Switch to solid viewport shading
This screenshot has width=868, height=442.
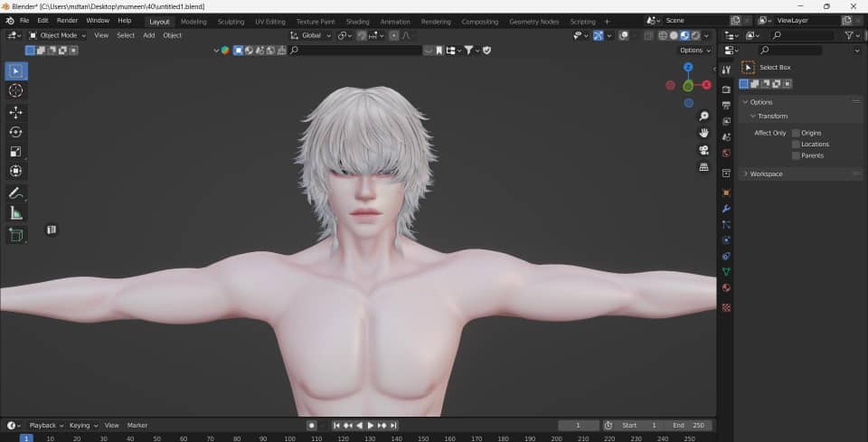pyautogui.click(x=673, y=35)
